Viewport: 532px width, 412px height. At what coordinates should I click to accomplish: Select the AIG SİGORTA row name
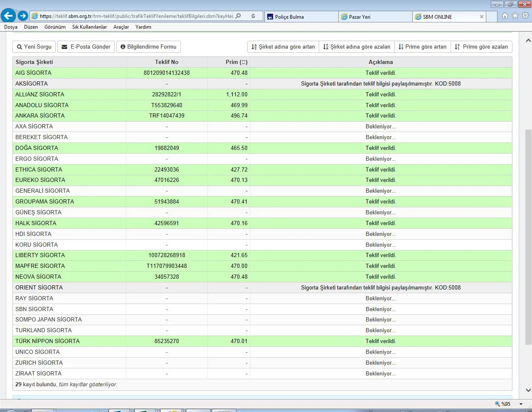coord(33,73)
